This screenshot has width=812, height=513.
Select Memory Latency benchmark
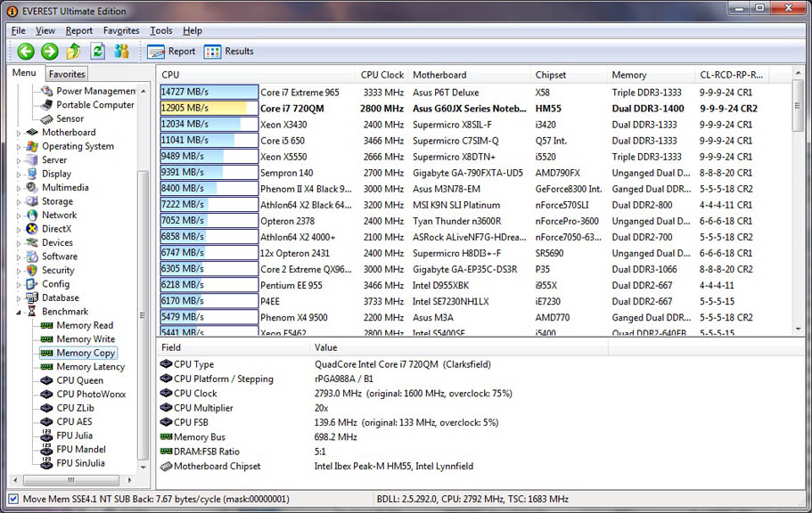tap(91, 367)
